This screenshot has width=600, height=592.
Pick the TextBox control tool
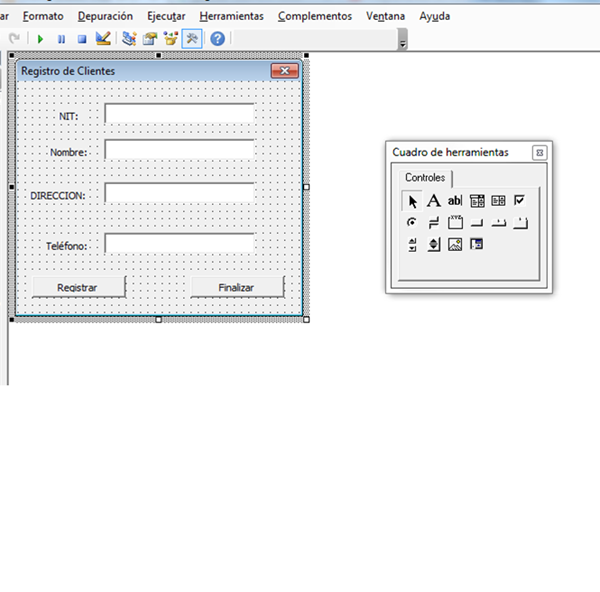click(455, 201)
